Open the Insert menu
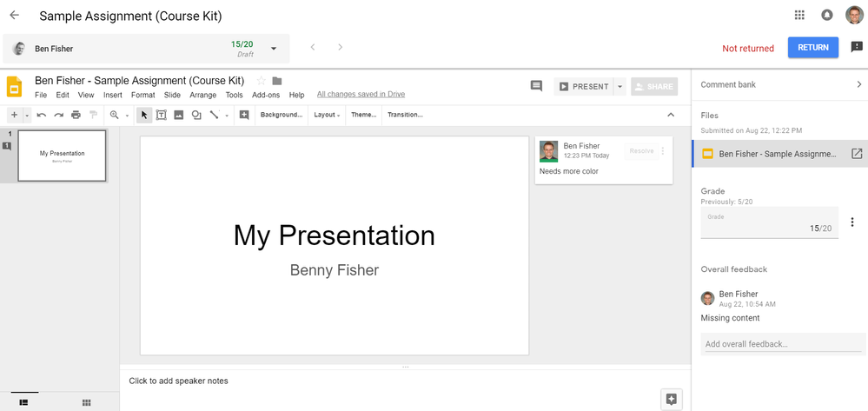This screenshot has height=411, width=868. 112,95
